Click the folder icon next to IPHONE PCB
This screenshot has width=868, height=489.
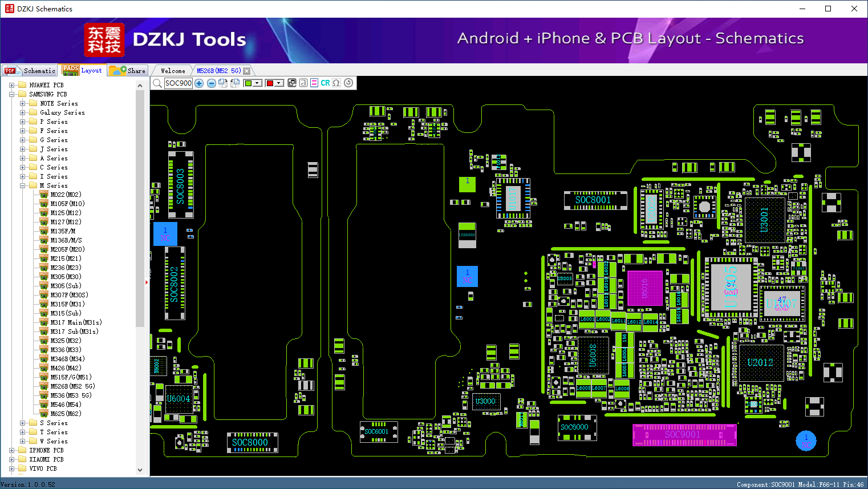(x=22, y=450)
